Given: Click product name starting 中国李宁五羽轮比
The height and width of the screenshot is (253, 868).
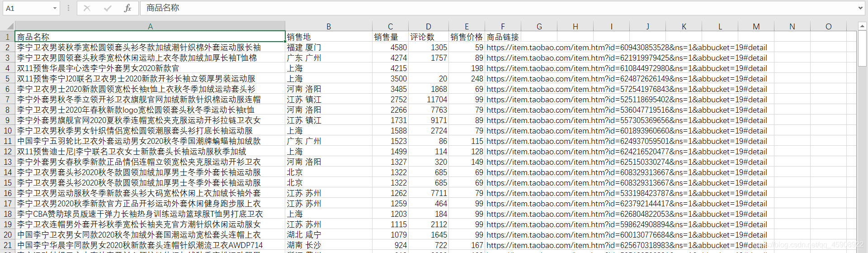Looking at the screenshot, I should (150, 141).
